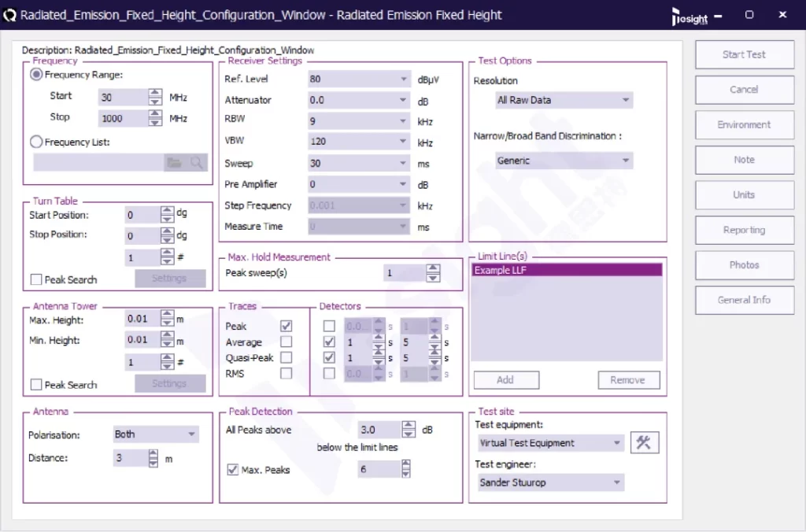
Task: Uncheck the Max. Peaks checkbox
Action: point(232,469)
